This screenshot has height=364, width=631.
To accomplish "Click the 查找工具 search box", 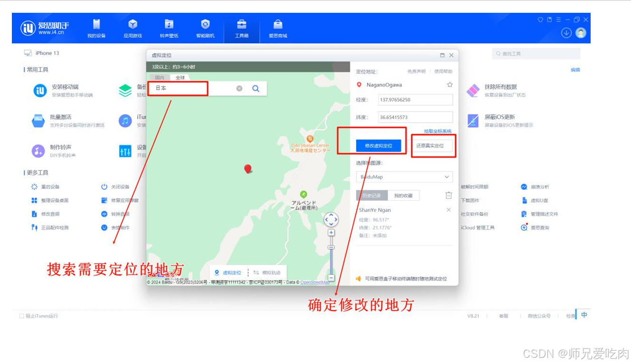I will (536, 54).
